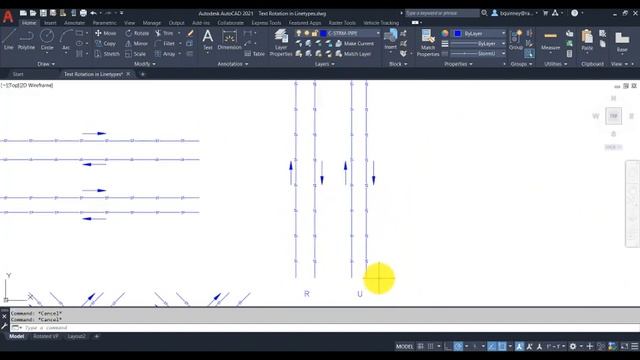Click the Erase pencil icon
The image size is (640, 360).
tap(190, 33)
